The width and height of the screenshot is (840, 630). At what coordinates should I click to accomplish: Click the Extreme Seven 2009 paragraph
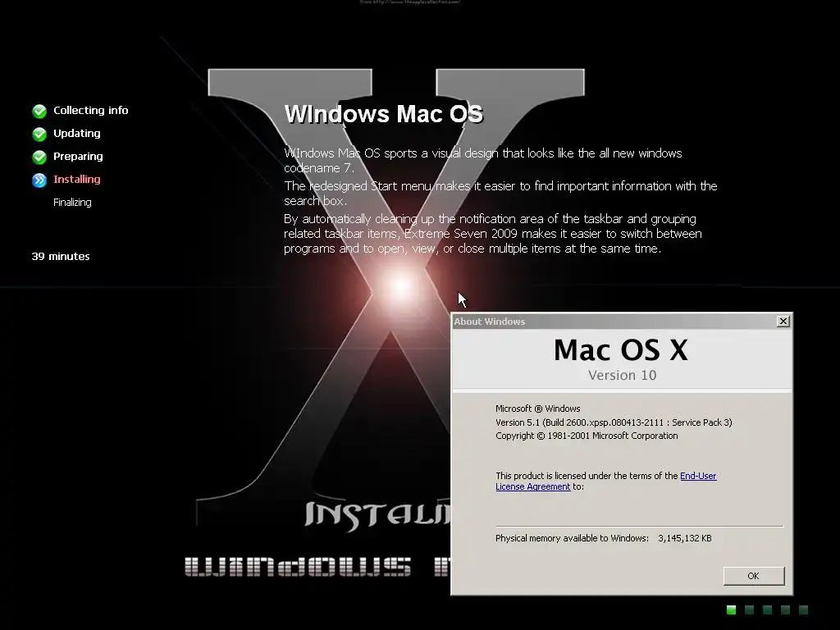click(493, 234)
